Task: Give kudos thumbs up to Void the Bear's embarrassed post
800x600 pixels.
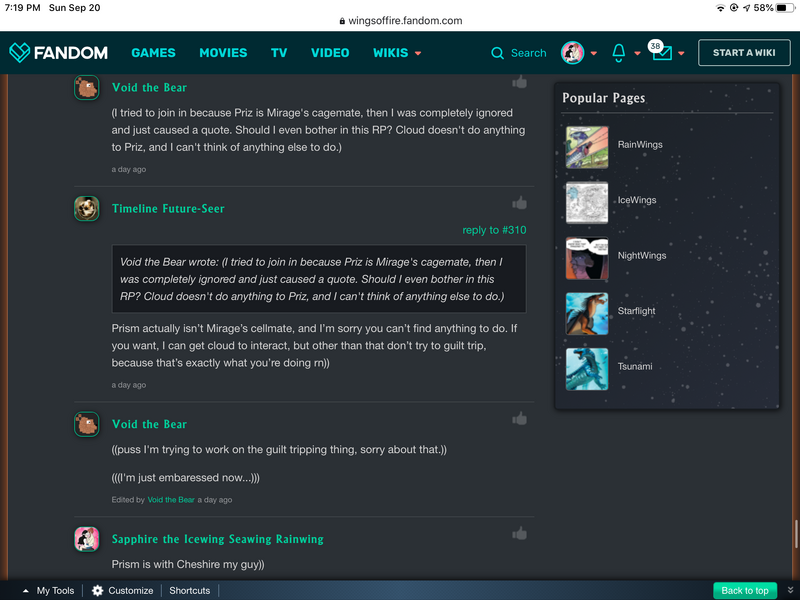Action: (519, 419)
